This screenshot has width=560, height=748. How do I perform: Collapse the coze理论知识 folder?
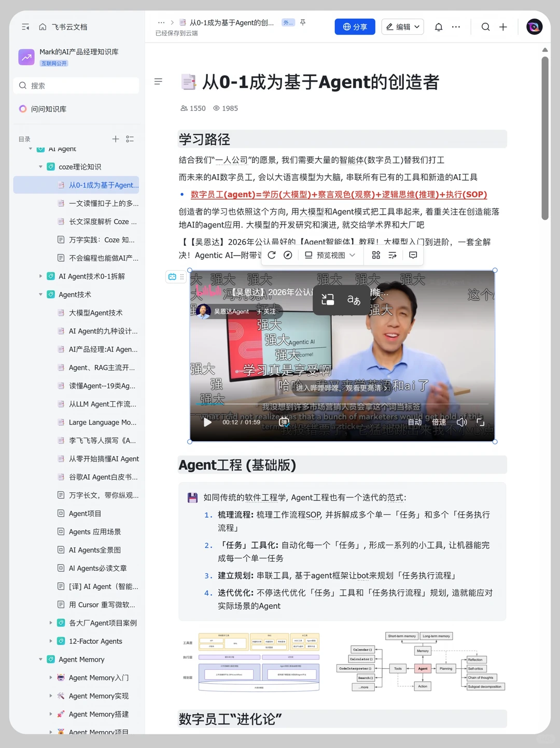[41, 167]
